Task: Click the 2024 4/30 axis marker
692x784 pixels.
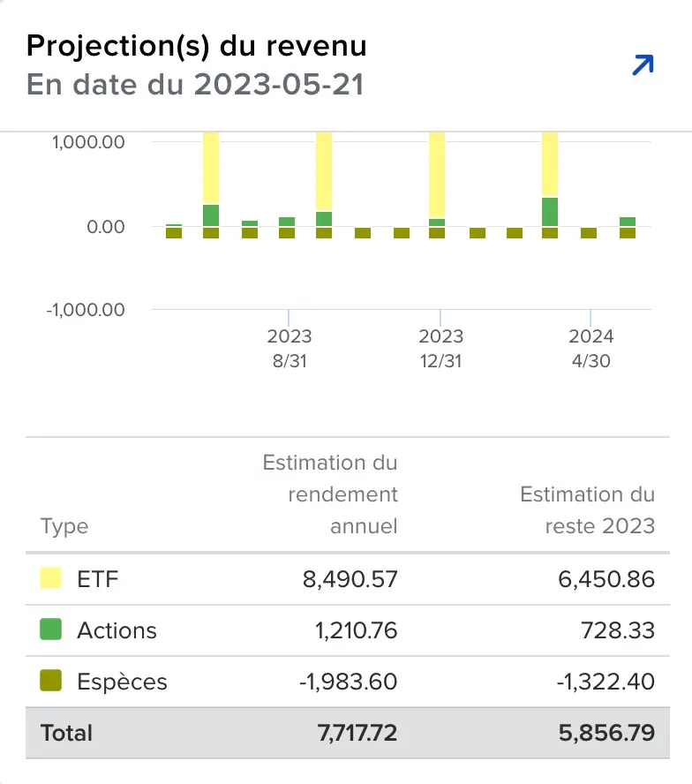Action: point(591,348)
